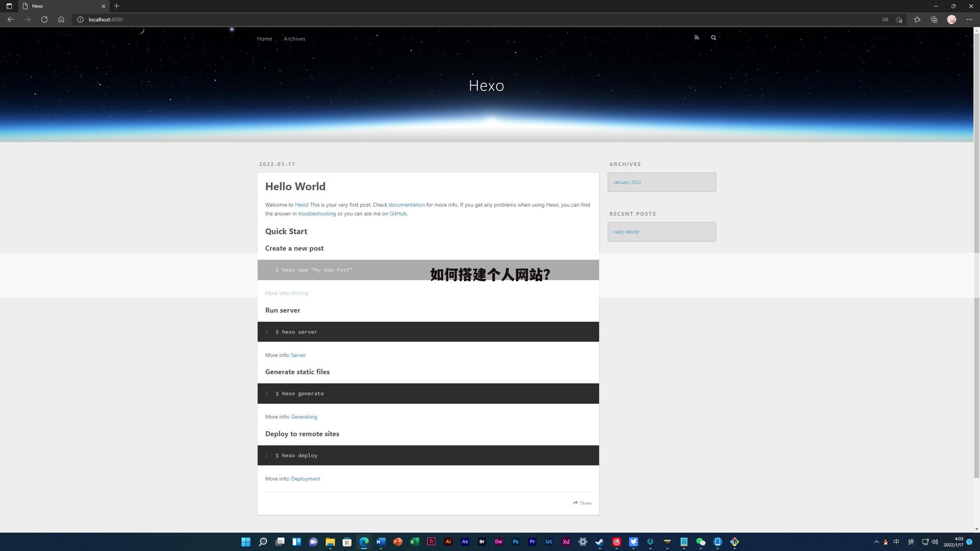980x551 pixels.
Task: Launch Premiere Pro from the taskbar
Action: click(532, 542)
